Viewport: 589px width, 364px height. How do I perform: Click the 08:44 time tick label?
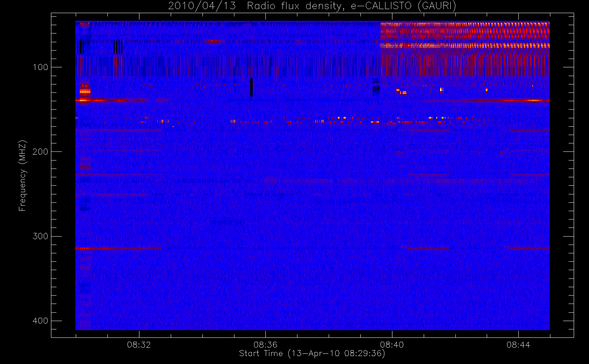pos(518,344)
